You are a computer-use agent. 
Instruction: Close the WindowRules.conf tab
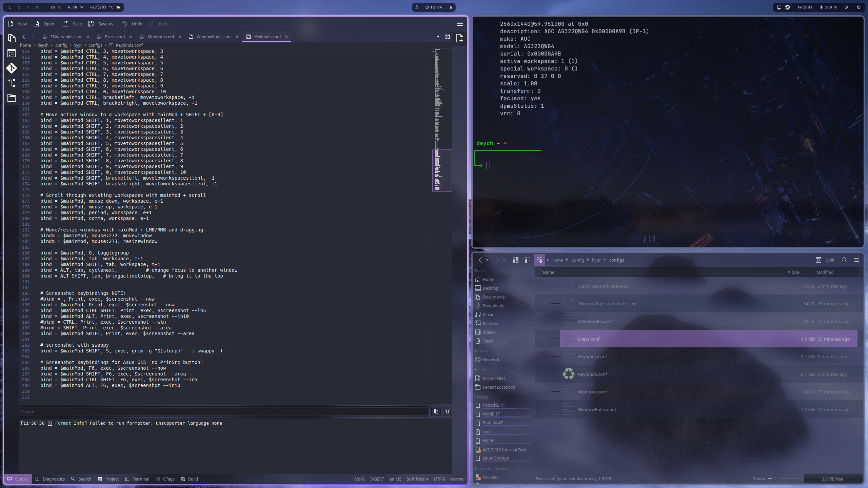pos(237,37)
